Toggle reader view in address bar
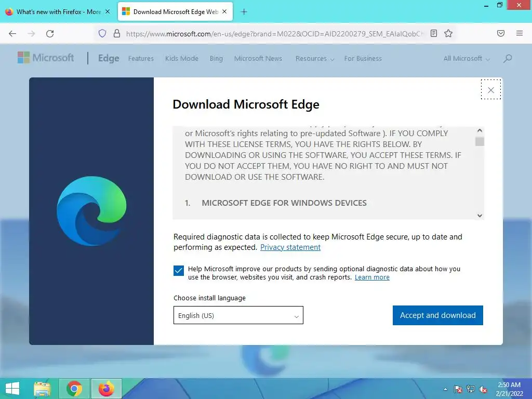The height and width of the screenshot is (399, 532). pyautogui.click(x=434, y=33)
